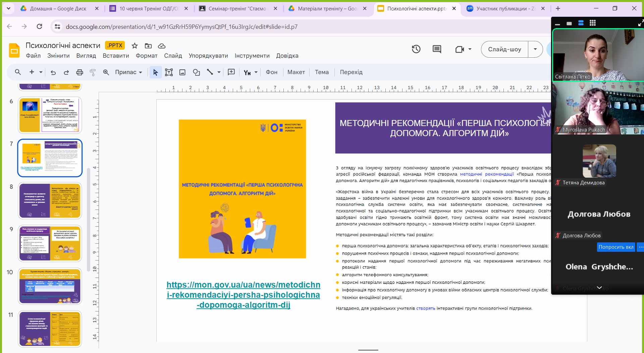Open the Вставити menu
The width and height of the screenshot is (644, 353).
[116, 56]
